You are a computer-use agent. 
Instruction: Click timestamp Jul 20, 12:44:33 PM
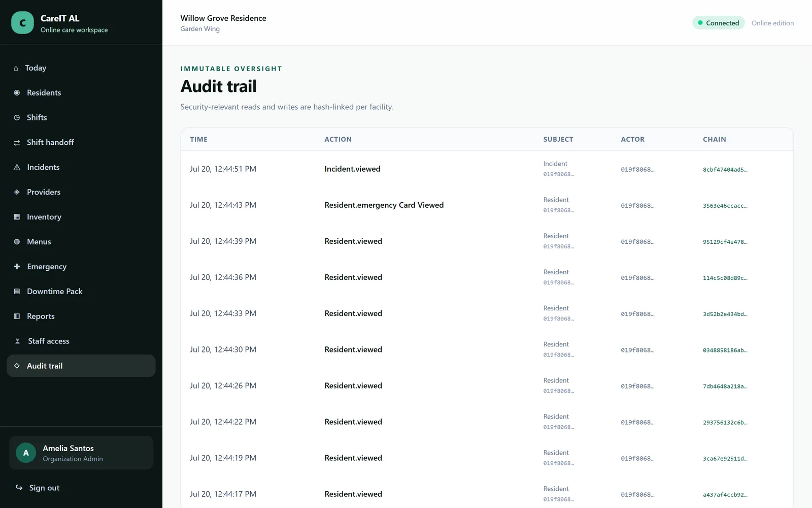pos(223,313)
